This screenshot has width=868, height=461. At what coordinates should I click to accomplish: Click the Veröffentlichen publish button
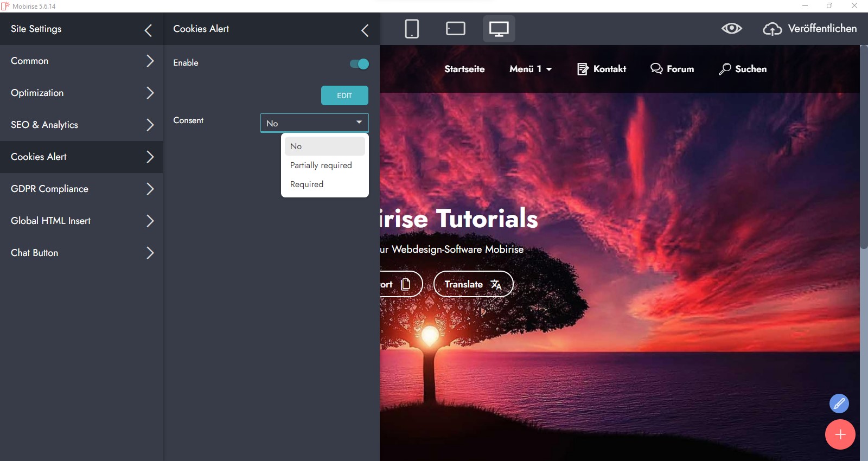click(x=810, y=29)
